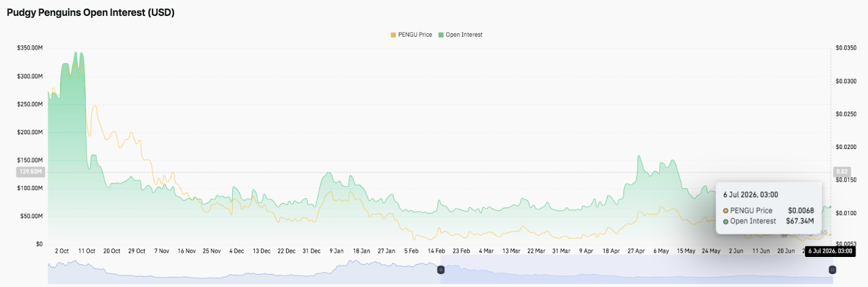The height and width of the screenshot is (287, 868).
Task: Click the 2 Jun date label
Action: [x=736, y=251]
